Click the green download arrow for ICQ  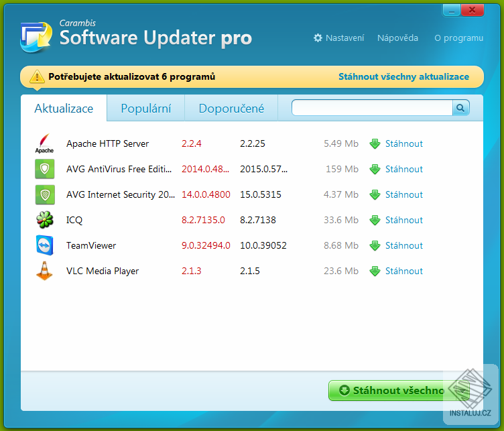coord(375,220)
